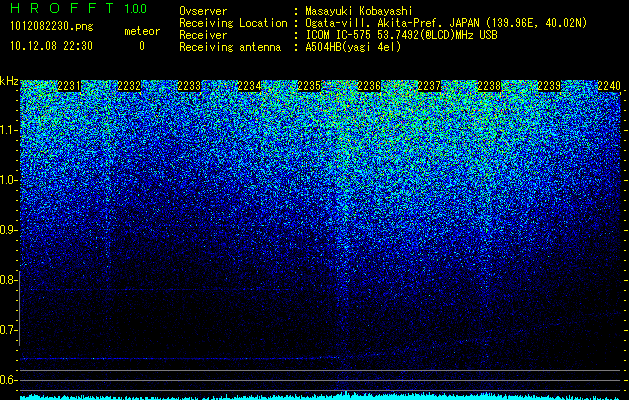Screen dimensions: 629x400
Task: Click the 2231 time marker
Action: (69, 86)
